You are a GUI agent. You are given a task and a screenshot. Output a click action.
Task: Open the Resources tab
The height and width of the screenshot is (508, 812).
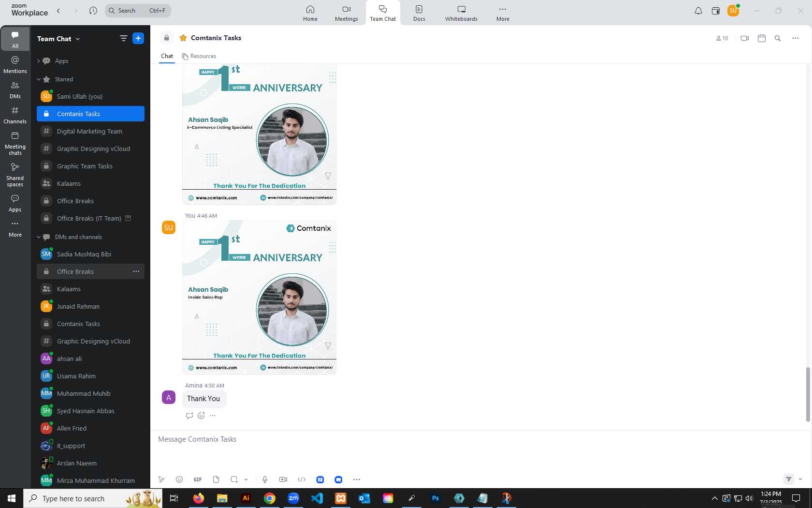tap(199, 56)
